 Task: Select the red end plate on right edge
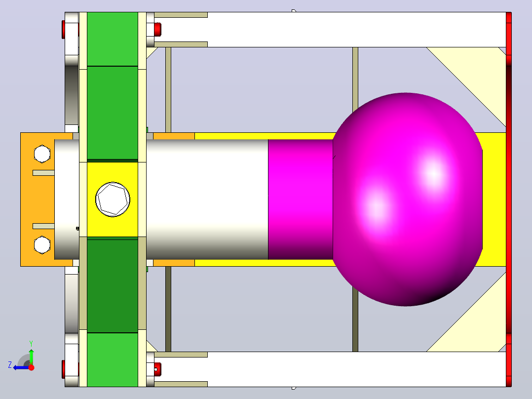coord(509,199)
